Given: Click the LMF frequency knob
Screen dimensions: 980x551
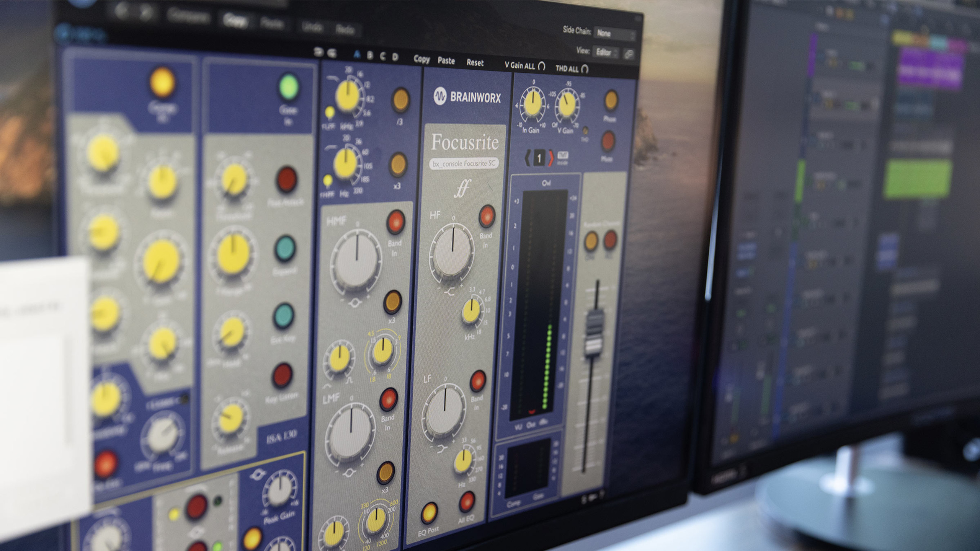Looking at the screenshot, I should point(375,520).
